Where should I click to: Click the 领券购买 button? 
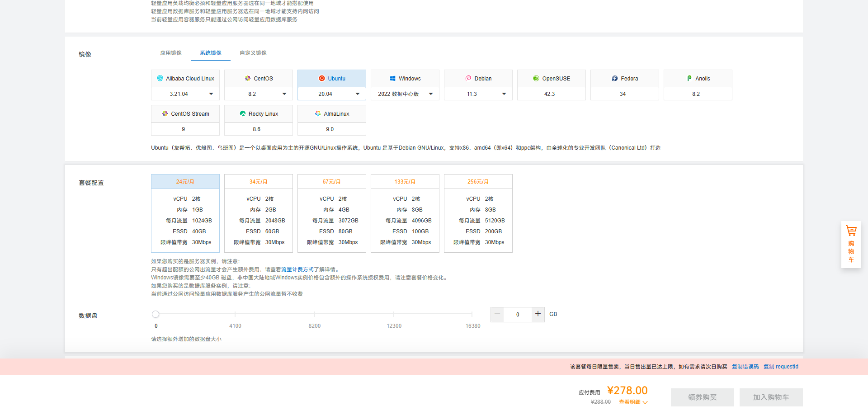(703, 397)
